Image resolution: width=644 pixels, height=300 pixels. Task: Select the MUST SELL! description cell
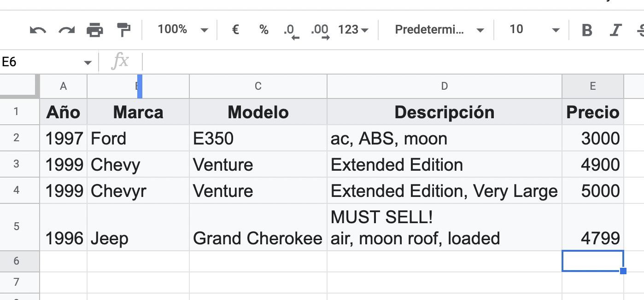pos(445,227)
